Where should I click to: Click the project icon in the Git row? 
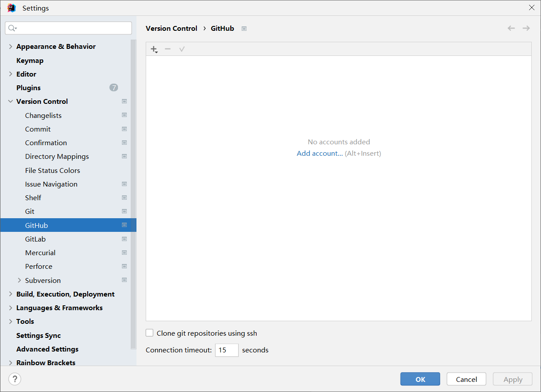[124, 211]
